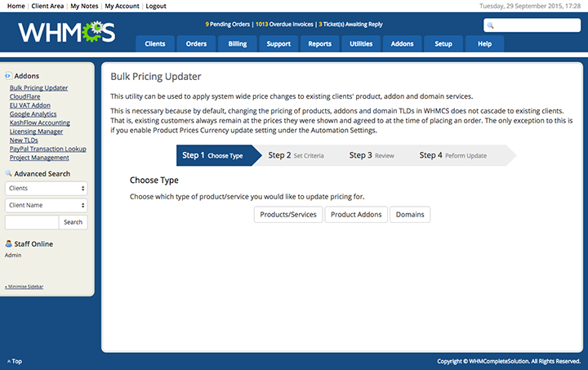
Task: Select Step 1 Choose Type
Action: click(x=219, y=155)
